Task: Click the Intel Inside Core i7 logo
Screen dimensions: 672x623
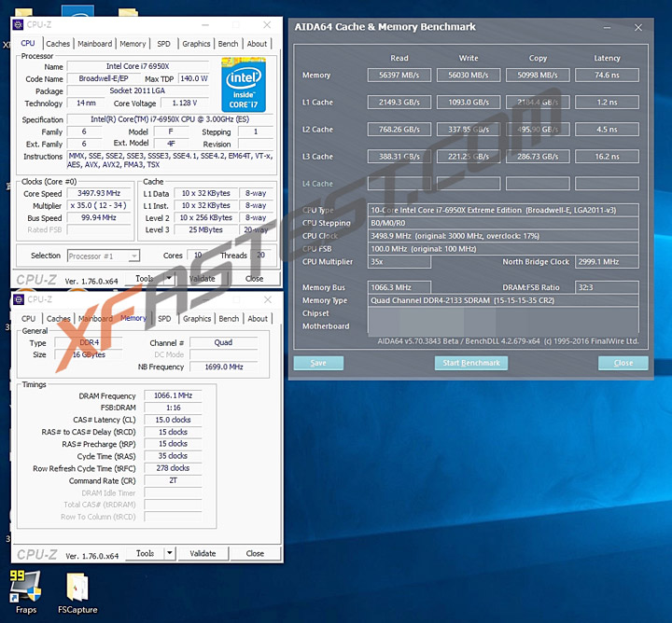Action: 244,85
